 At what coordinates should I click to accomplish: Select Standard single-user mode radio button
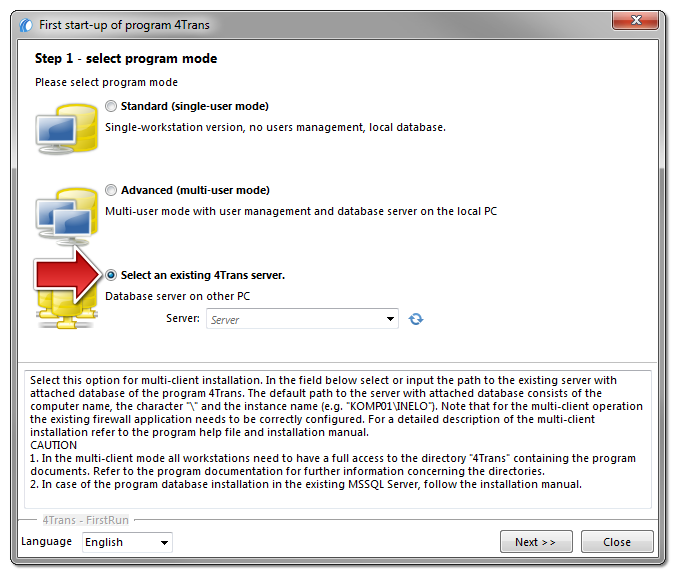pyautogui.click(x=111, y=106)
